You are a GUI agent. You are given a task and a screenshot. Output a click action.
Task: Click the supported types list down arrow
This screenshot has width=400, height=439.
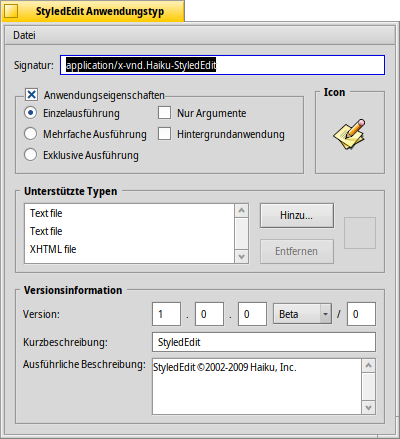242,257
